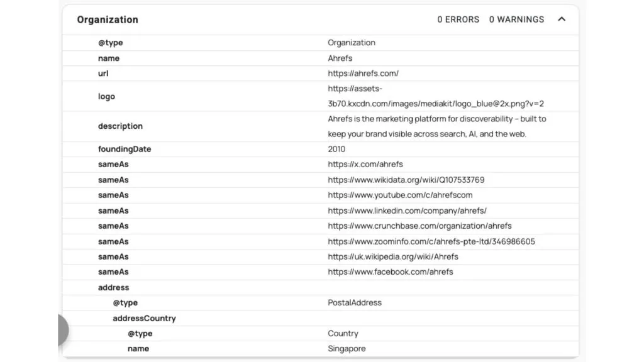Screen dimensions: 644x362
Task: Select the Country type value
Action: pos(343,333)
